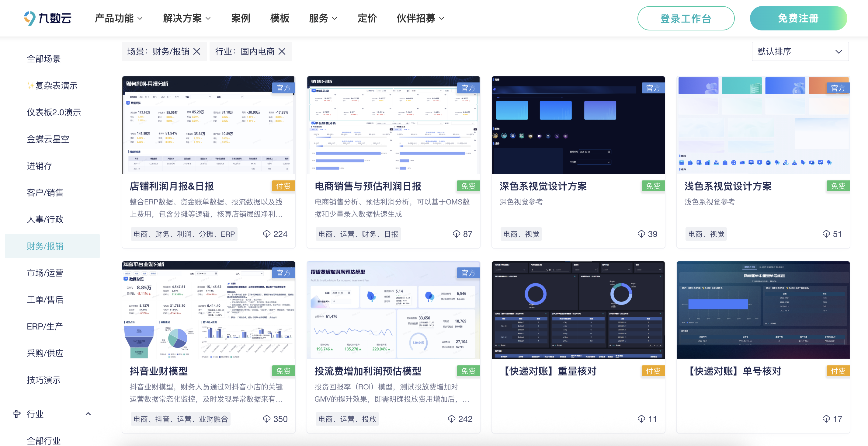The height and width of the screenshot is (446, 868).
Task: Click the download icon showing 224
Action: click(267, 234)
